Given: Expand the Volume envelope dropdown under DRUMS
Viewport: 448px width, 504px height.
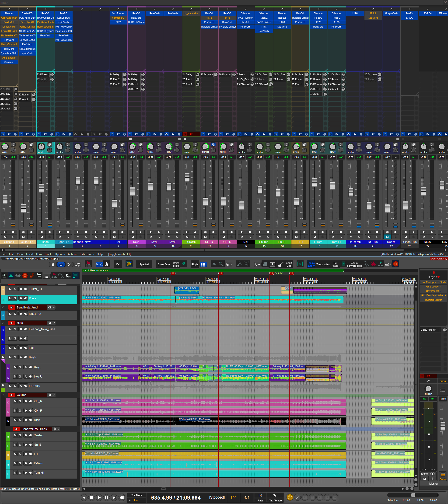Looking at the screenshot, I should (54, 395).
